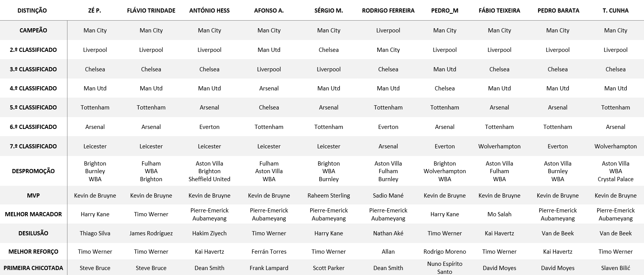This screenshot has height=275, width=644.
Task: Click the PRIMEIRA CHICOTADA row label
Action: coord(33,268)
